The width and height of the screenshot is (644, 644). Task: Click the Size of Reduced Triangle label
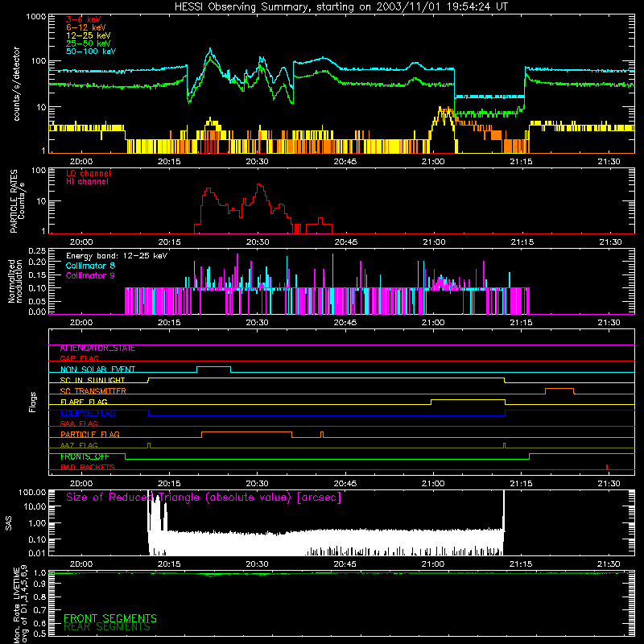[204, 497]
